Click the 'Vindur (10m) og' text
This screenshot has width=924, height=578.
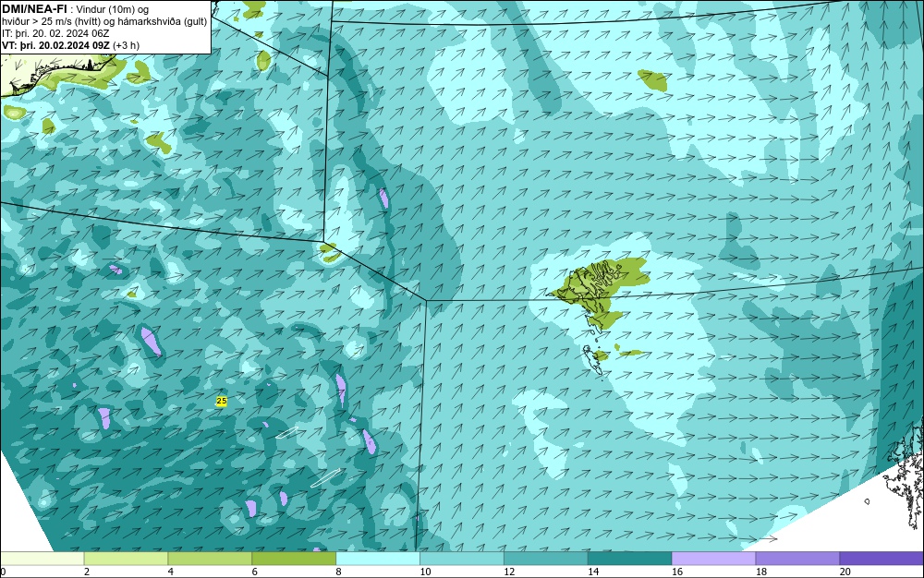113,10
